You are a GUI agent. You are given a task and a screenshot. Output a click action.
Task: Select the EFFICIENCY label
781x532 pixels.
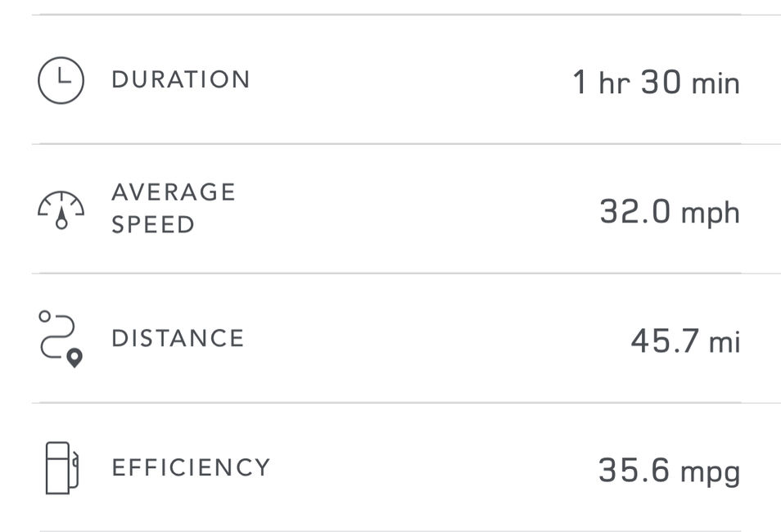pyautogui.click(x=191, y=467)
